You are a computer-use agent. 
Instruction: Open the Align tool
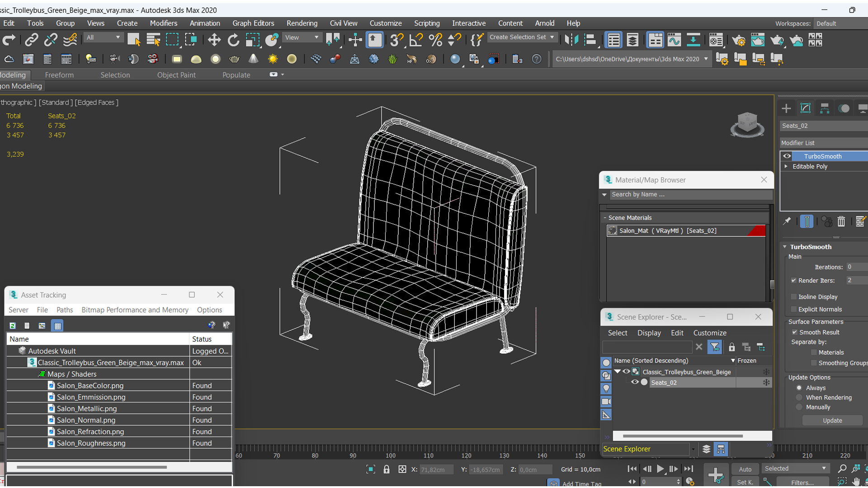(x=590, y=40)
